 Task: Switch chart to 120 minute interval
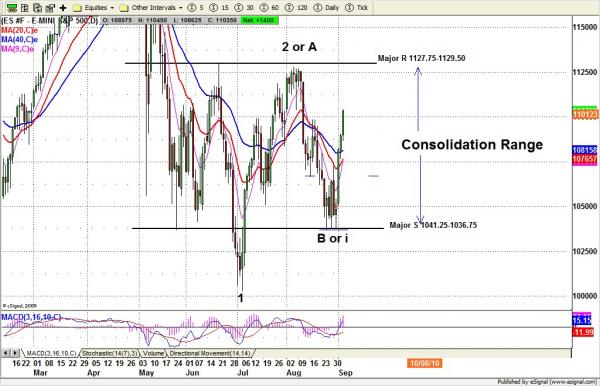(296, 8)
